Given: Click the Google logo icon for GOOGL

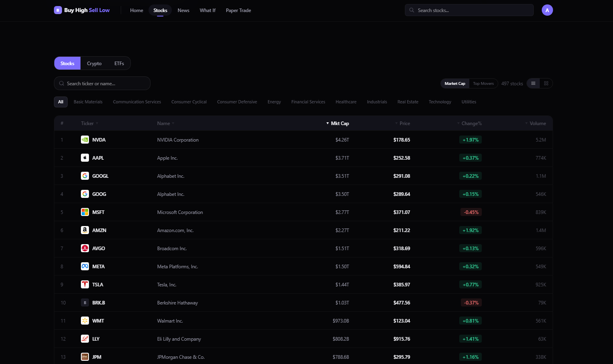Looking at the screenshot, I should click(85, 176).
